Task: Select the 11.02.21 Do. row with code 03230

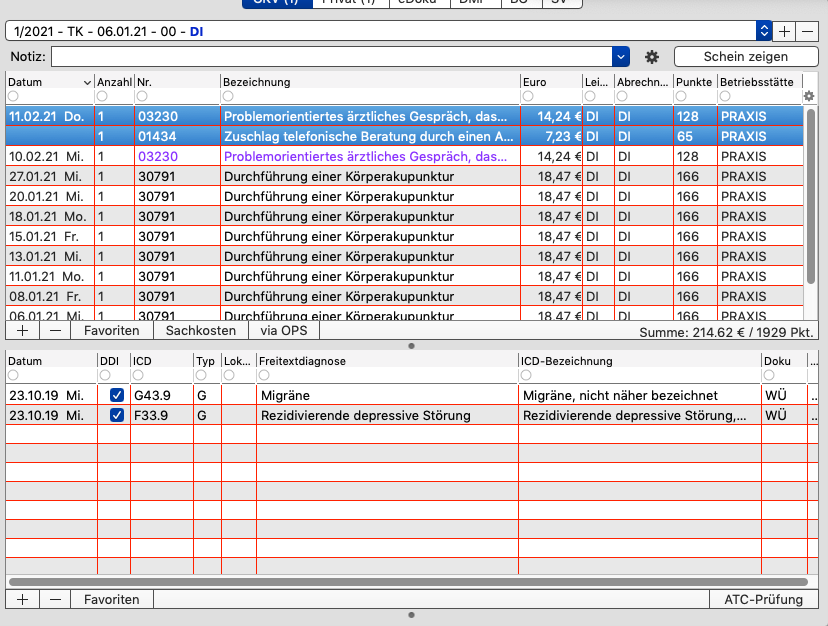Action: (x=404, y=116)
